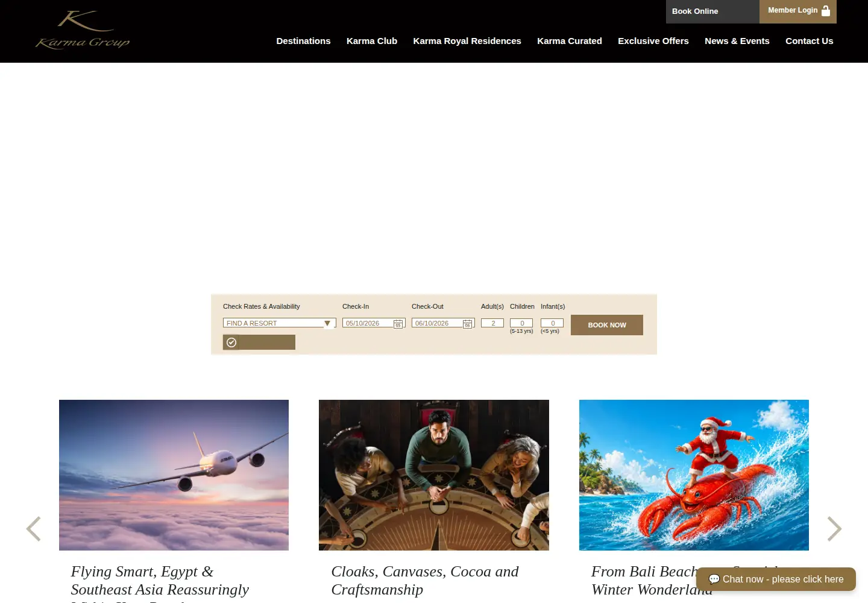Open the Find a Resort dropdown
The height and width of the screenshot is (603, 868).
point(280,323)
